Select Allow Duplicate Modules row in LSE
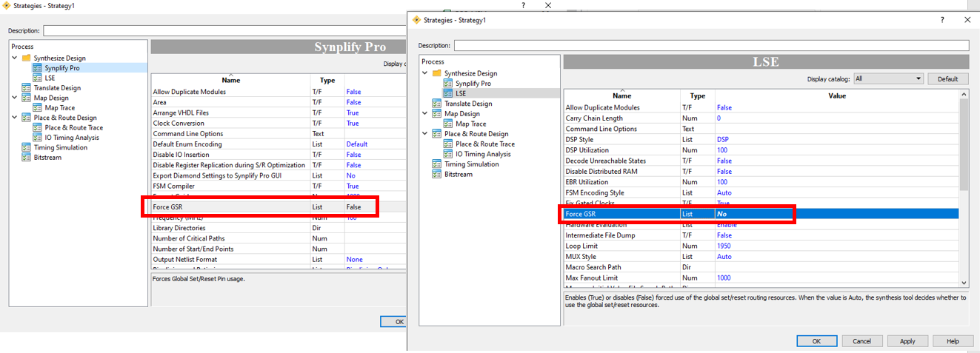 [761, 107]
